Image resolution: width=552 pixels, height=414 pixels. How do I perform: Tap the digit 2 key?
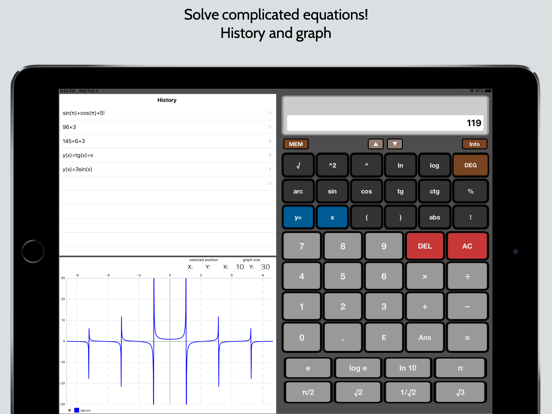click(343, 307)
